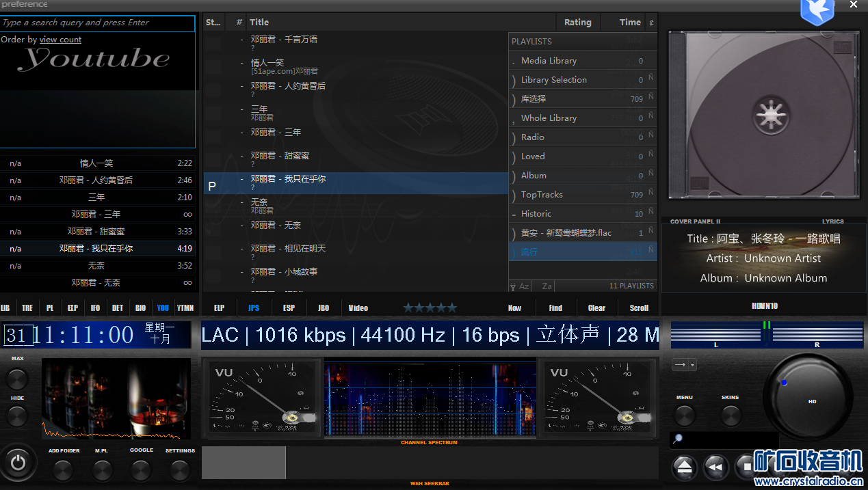Switch to the Video tab
The height and width of the screenshot is (490, 868).
[x=358, y=308]
